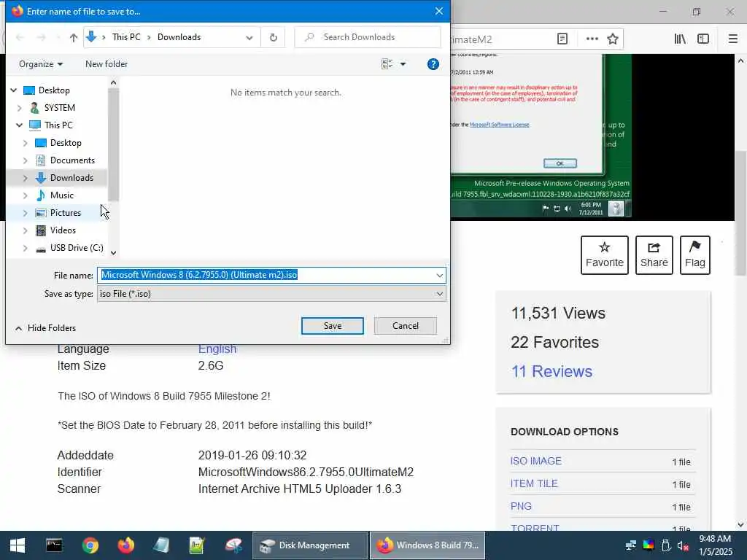
Task: Open the taskbar clock and date
Action: click(x=715, y=545)
